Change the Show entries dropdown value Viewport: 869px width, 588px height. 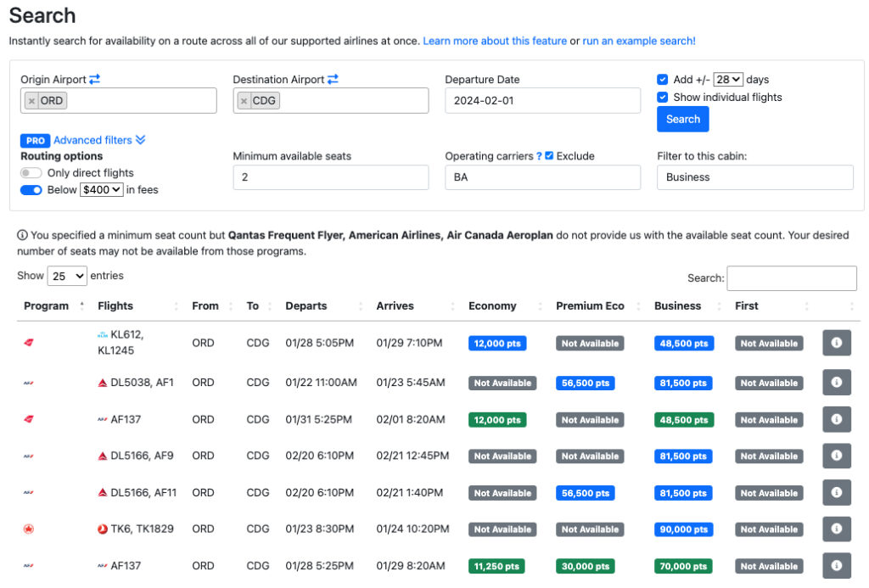pos(67,276)
